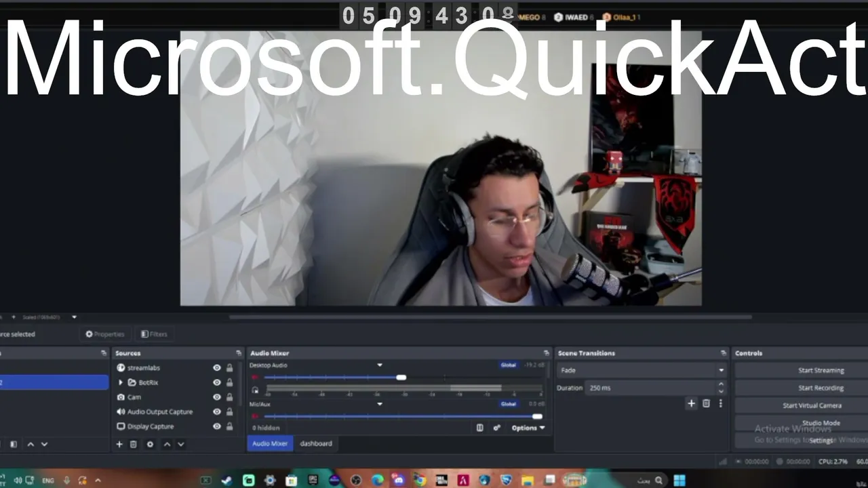
Task: Move source down in Sources list
Action: coord(180,445)
